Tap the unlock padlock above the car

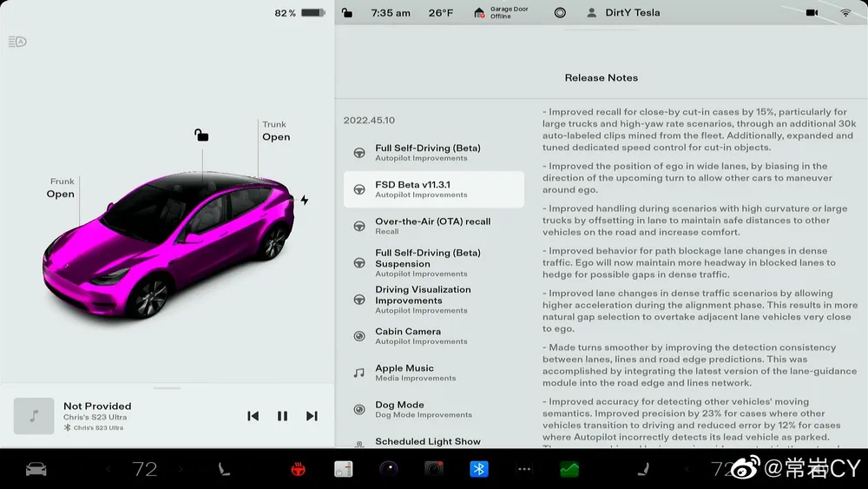click(201, 135)
